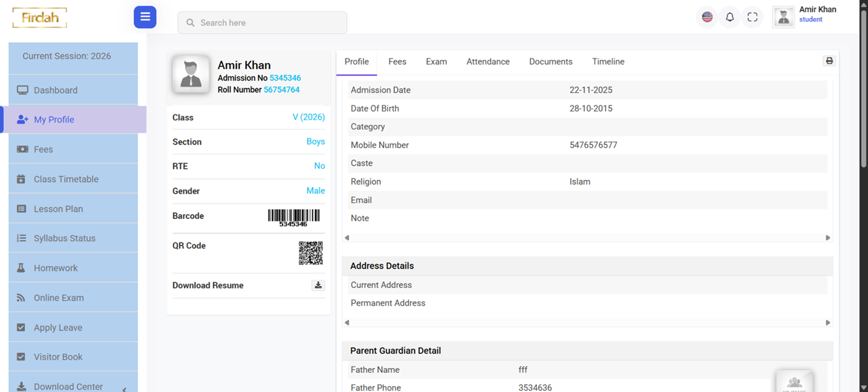Switch to the Fees tab

tap(397, 61)
